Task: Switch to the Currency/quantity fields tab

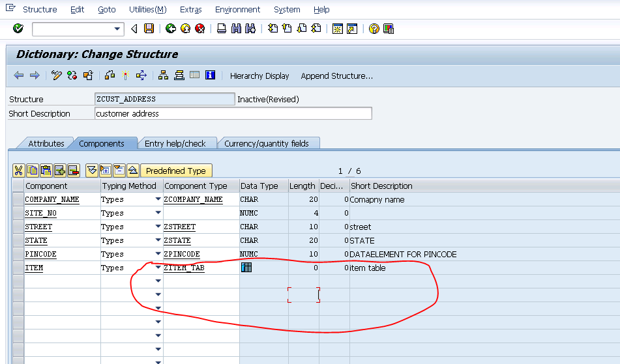Action: 267,143
